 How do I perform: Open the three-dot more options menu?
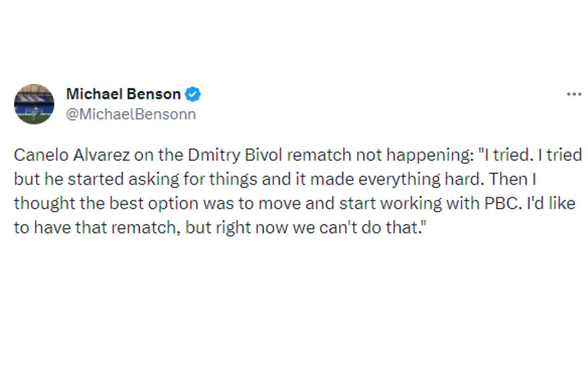[x=574, y=94]
